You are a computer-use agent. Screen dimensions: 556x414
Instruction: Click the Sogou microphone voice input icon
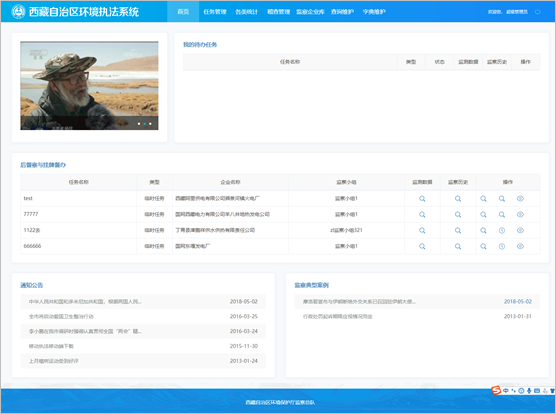[x=529, y=391]
